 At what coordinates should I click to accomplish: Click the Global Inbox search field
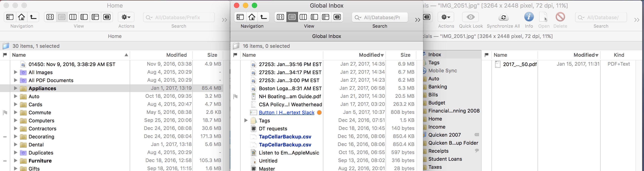pyautogui.click(x=382, y=17)
